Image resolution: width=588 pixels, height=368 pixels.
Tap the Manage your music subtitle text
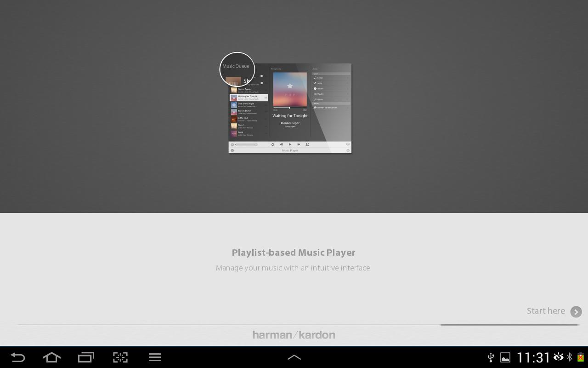point(294,268)
